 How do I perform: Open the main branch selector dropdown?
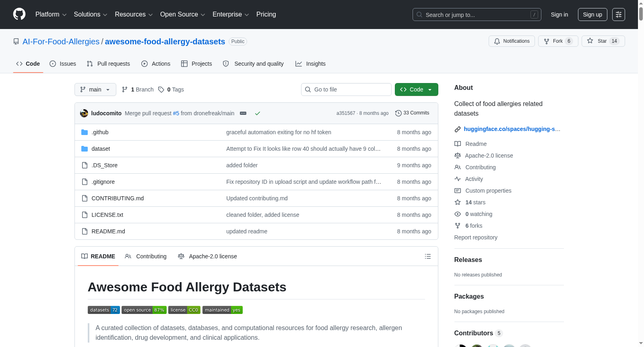(95, 89)
